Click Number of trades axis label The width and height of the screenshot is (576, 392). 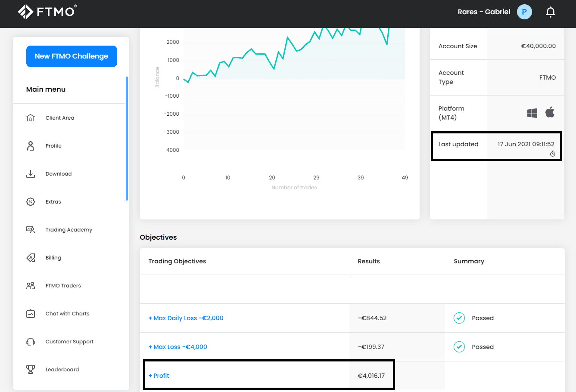pyautogui.click(x=294, y=188)
